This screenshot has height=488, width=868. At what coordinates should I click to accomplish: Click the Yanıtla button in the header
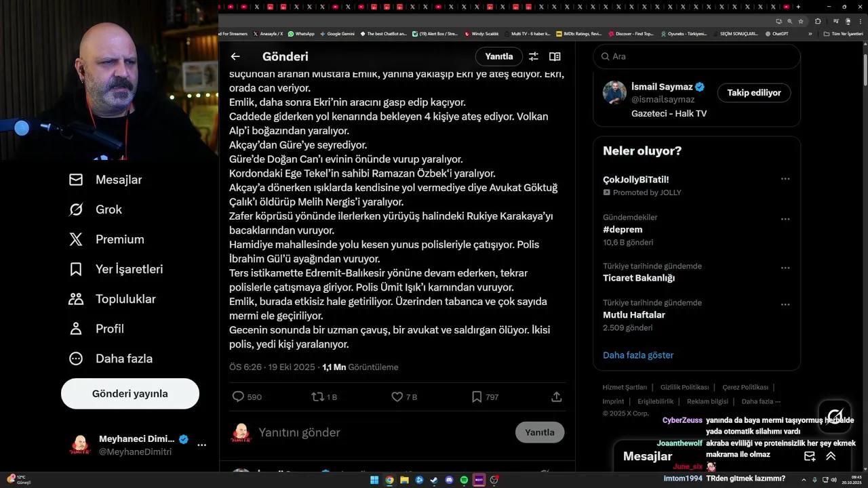499,56
